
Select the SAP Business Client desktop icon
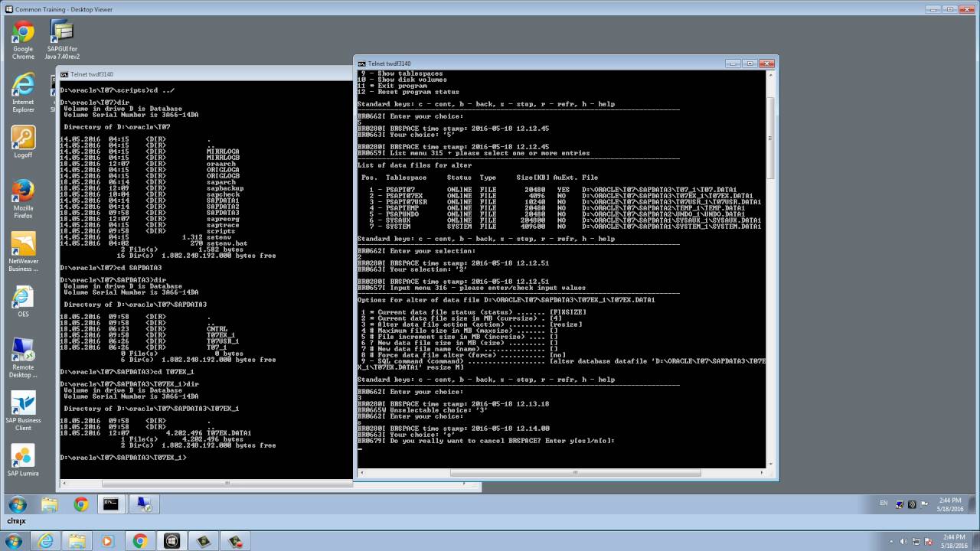coord(23,411)
